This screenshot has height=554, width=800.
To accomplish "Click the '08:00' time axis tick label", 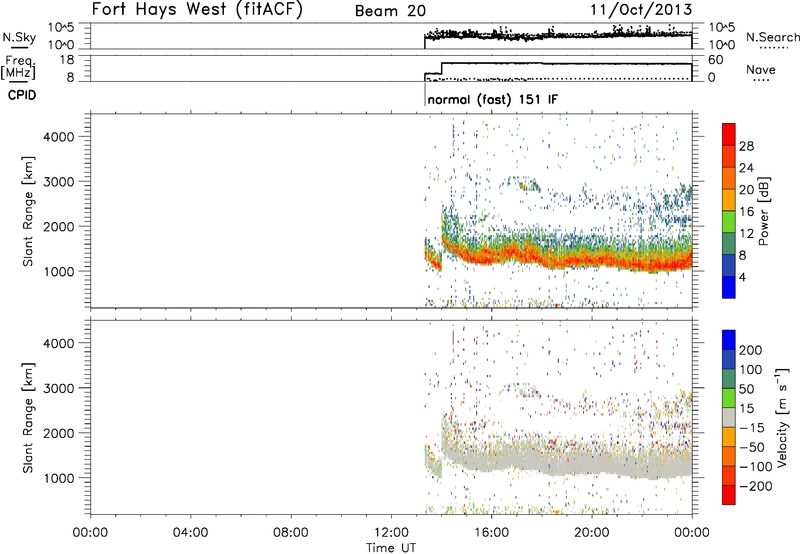I will point(291,533).
